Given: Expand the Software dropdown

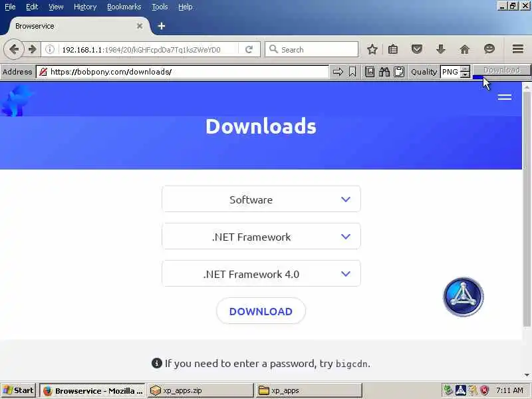Looking at the screenshot, I should click(261, 199).
